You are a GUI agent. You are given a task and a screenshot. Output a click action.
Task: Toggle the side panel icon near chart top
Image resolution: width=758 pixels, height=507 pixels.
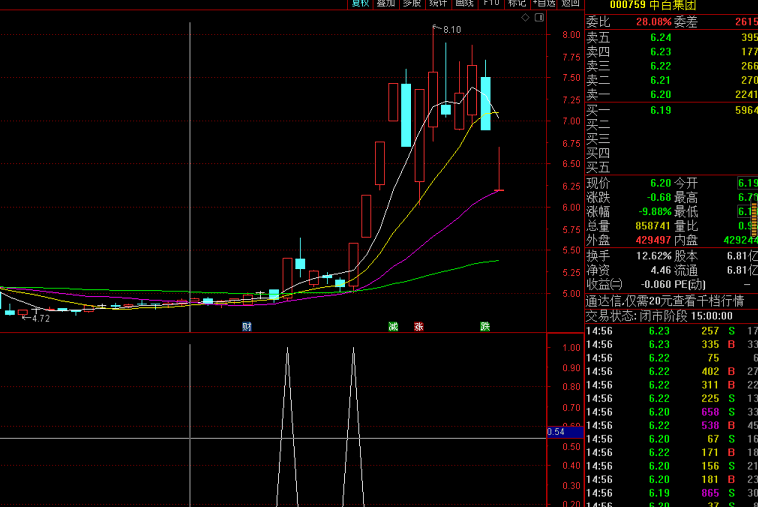coord(539,18)
